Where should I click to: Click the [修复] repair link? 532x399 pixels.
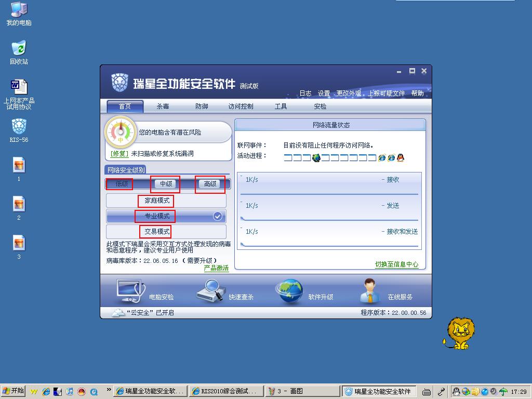coord(119,154)
